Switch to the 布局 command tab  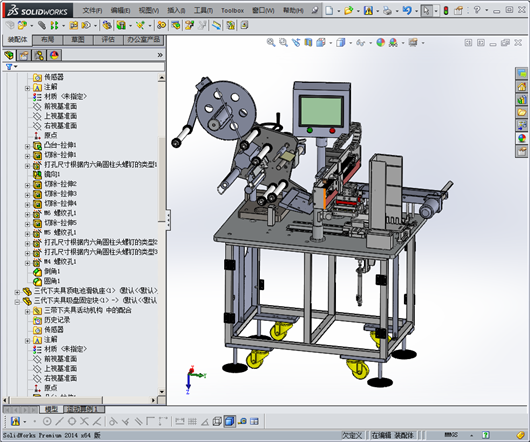(47, 40)
